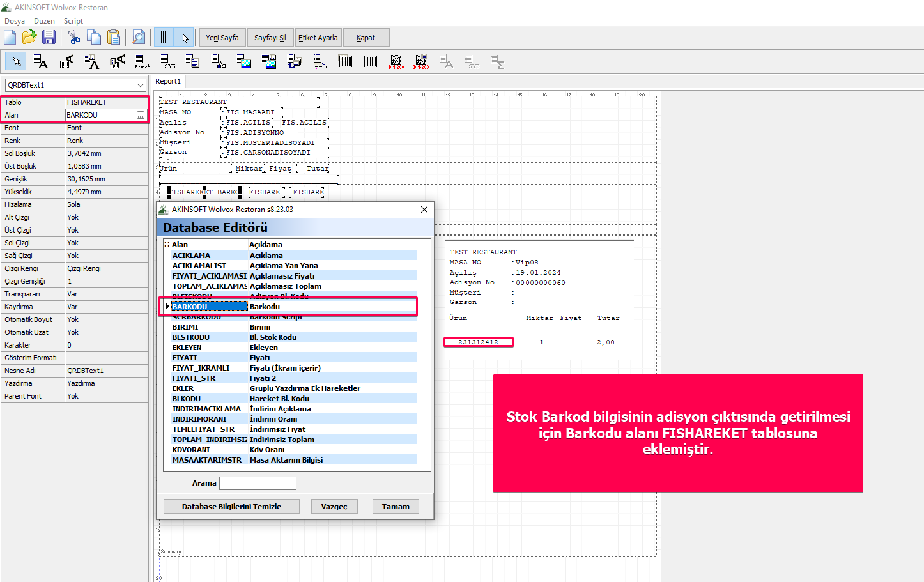Click the Sayfayı Sil button
The image size is (924, 582).
click(270, 38)
